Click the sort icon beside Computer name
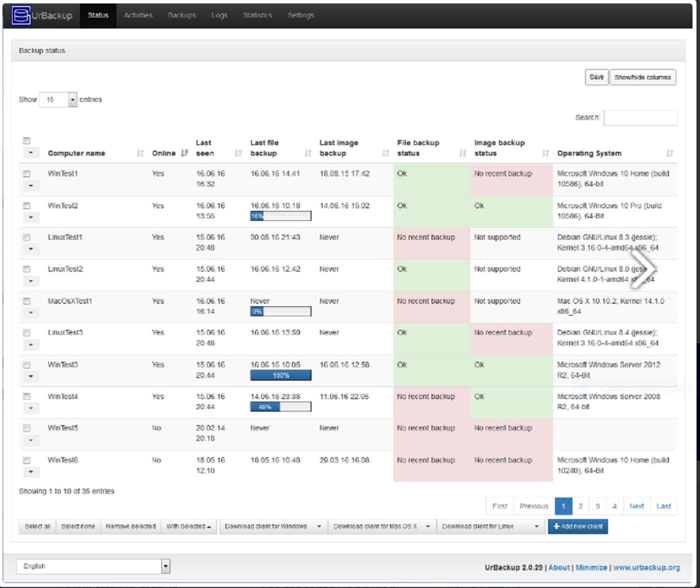The width and height of the screenshot is (700, 588). [139, 153]
